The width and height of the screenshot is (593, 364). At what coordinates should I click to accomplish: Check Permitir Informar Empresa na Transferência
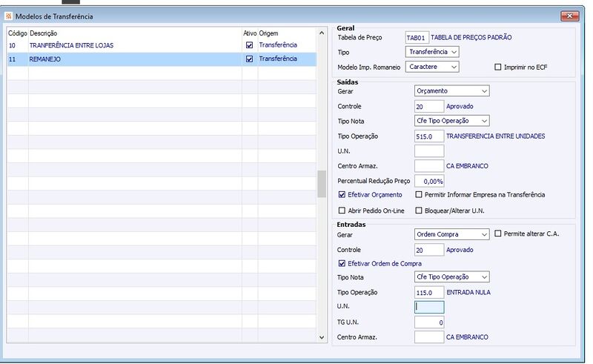(419, 194)
